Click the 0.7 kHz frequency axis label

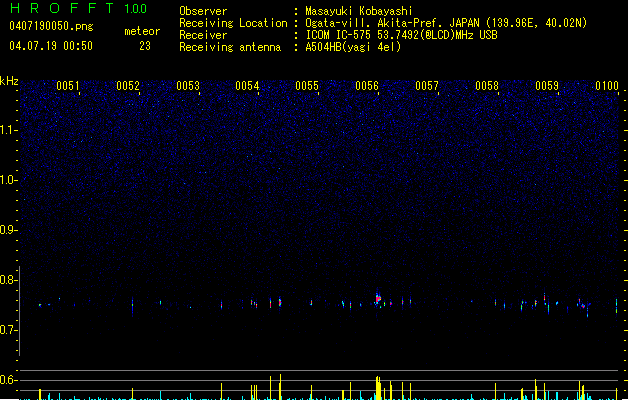coord(8,330)
